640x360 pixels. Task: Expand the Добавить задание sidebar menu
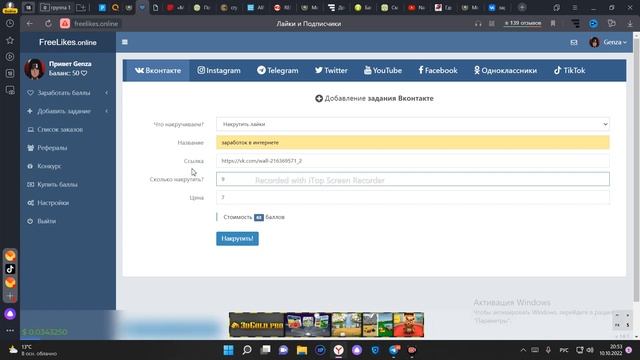(x=68, y=111)
